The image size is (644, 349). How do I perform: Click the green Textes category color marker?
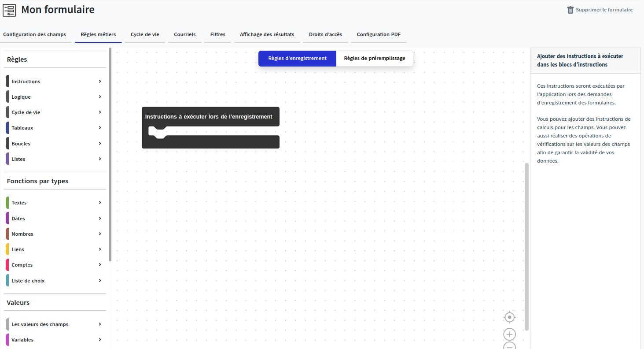(7, 203)
